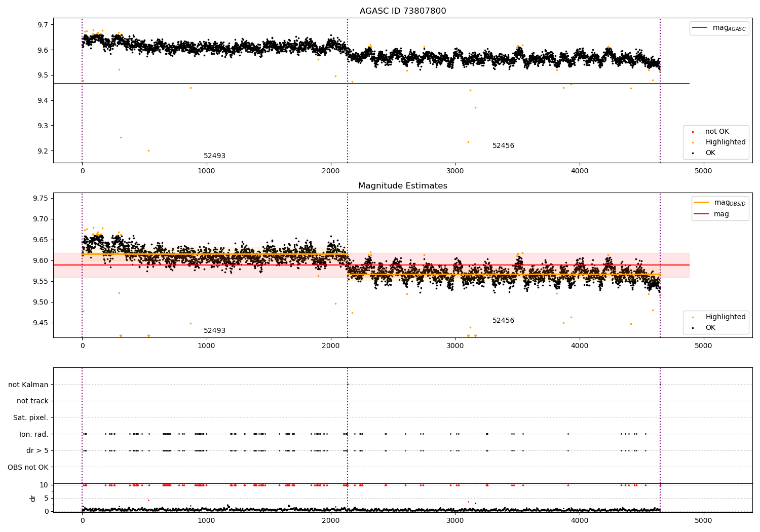760x532 pixels.
Task: Click 'OK' entry in Magnitude Estimates legend
Action: (710, 328)
